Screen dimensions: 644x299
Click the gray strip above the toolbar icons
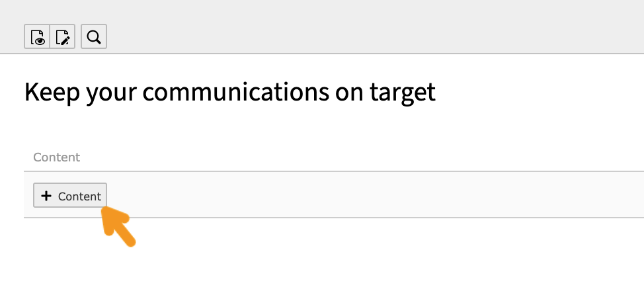[322, 10]
